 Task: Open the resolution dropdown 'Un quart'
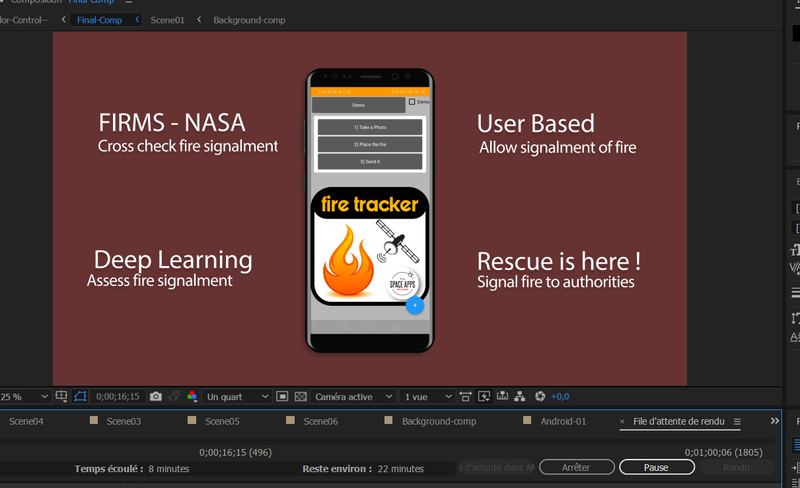[236, 397]
